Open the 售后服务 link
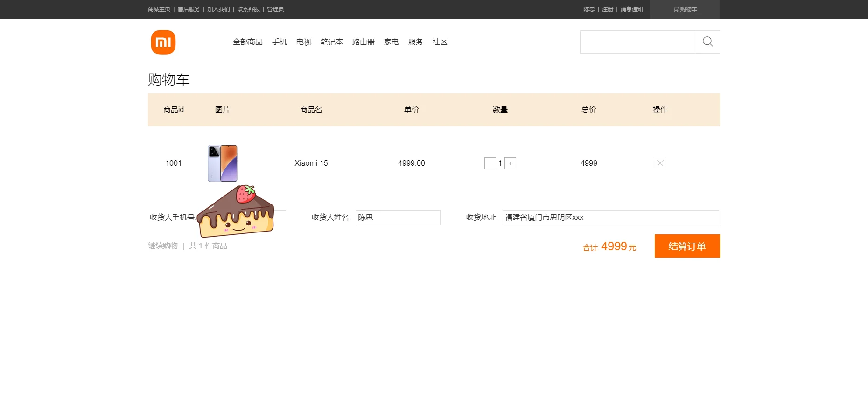The height and width of the screenshot is (415, 868). [189, 9]
